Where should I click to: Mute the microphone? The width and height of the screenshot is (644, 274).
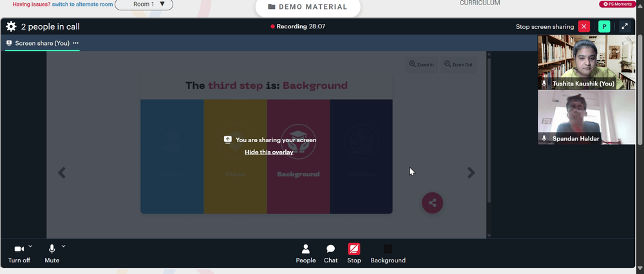(x=52, y=254)
